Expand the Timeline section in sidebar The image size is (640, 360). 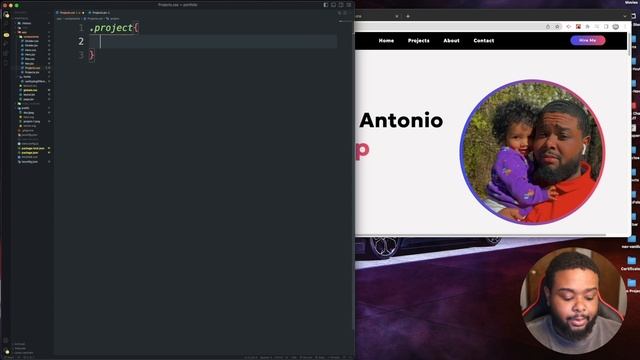20,349
